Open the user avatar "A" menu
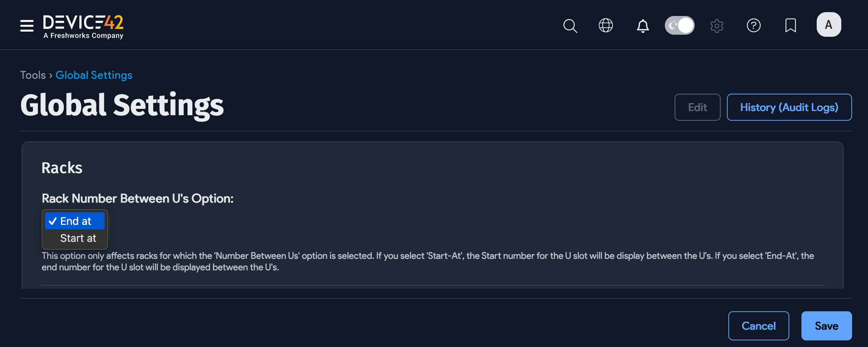The height and width of the screenshot is (347, 868). 828,25
